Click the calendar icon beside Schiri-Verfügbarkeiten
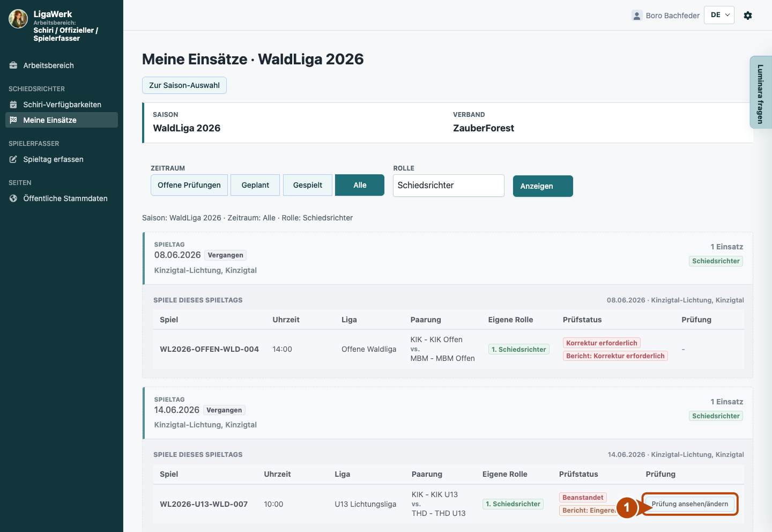 [x=13, y=105]
